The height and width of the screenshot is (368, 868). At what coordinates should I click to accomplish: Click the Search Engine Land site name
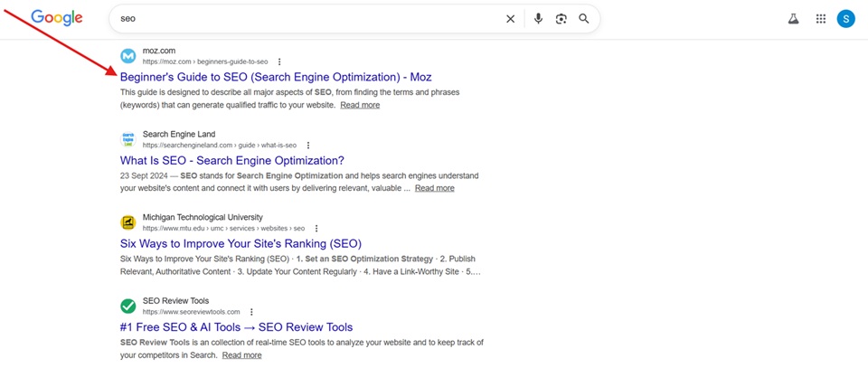click(x=179, y=135)
